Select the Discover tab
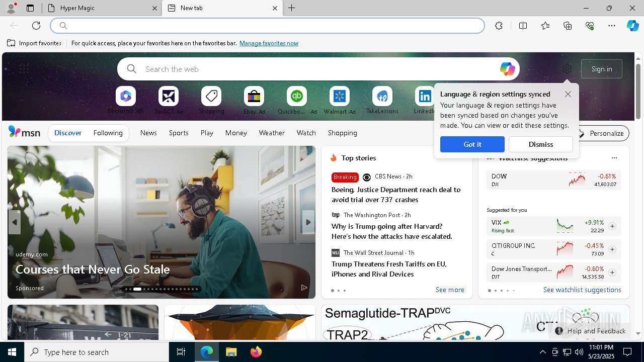Viewport: 644px width, 362px height. 68,133
